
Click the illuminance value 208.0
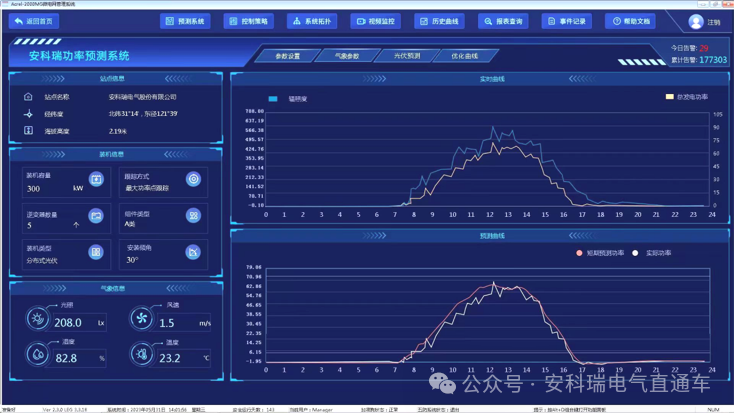click(x=68, y=323)
